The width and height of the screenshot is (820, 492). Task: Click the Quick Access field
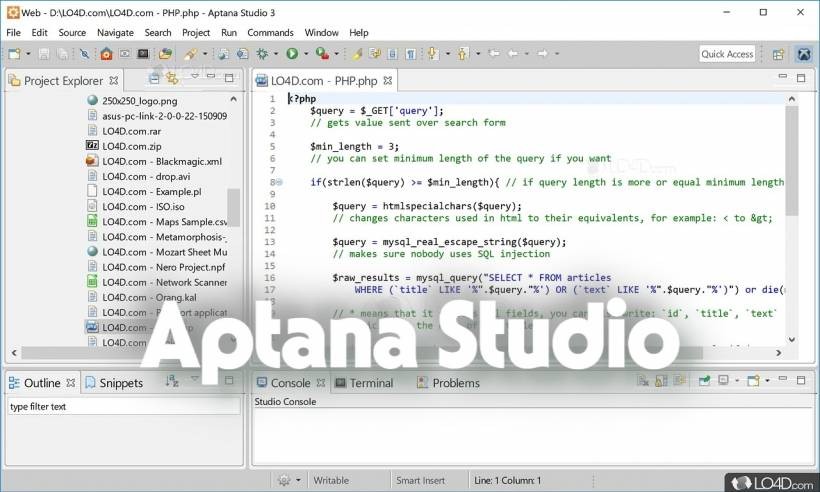pyautogui.click(x=727, y=54)
